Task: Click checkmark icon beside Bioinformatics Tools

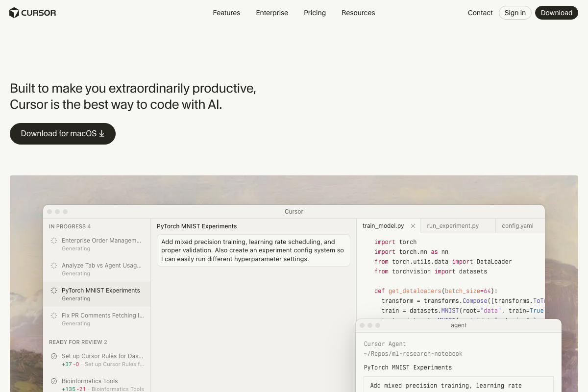Action: 54,381
